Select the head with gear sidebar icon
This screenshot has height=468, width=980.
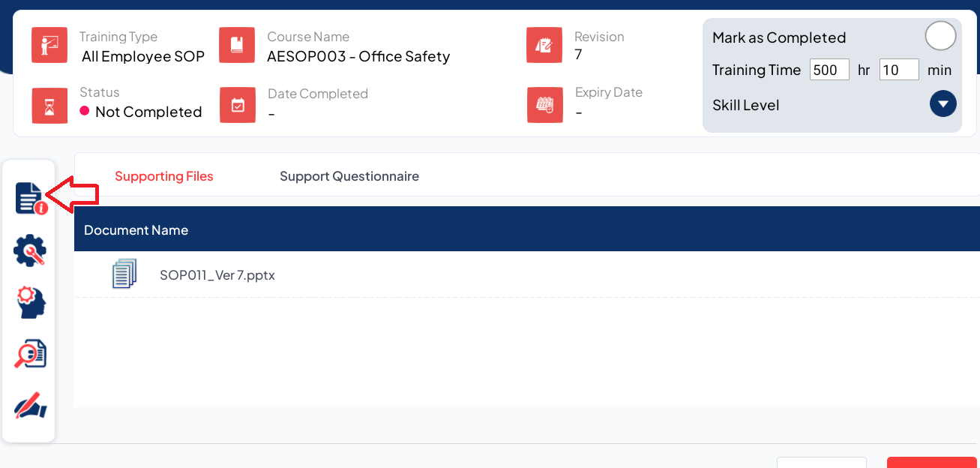pyautogui.click(x=31, y=302)
